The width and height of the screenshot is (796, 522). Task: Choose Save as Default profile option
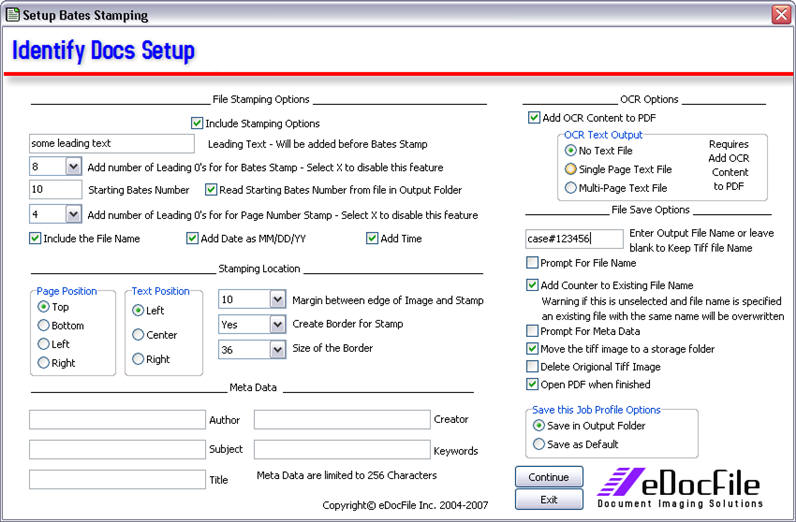[x=540, y=444]
